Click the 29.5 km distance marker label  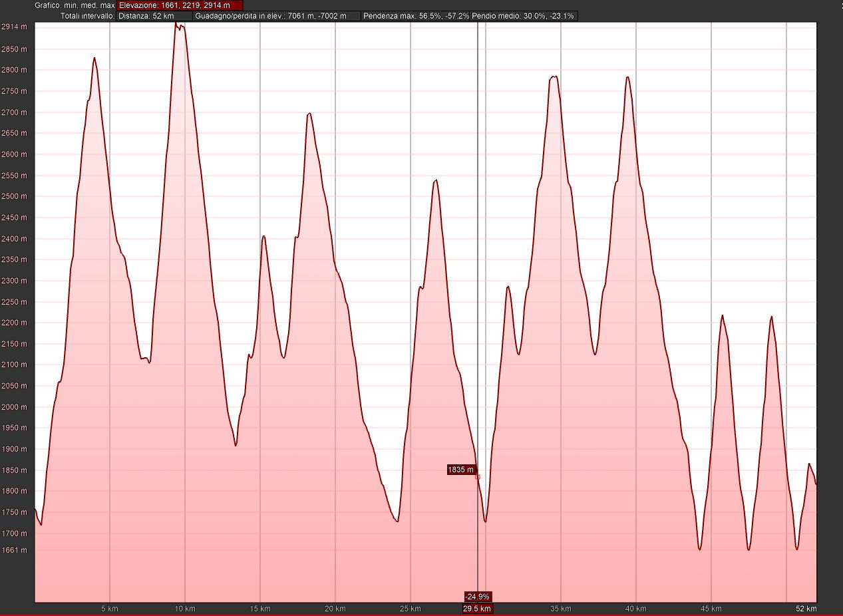click(478, 609)
